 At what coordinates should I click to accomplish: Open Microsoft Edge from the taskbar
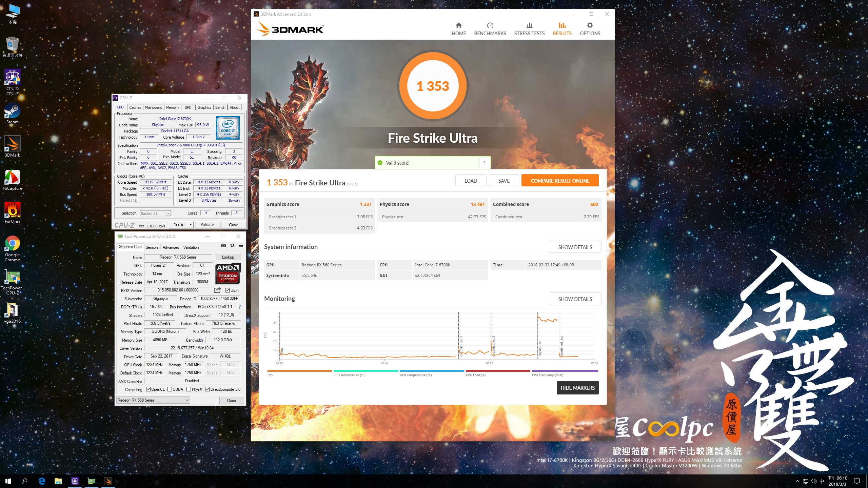click(x=42, y=481)
